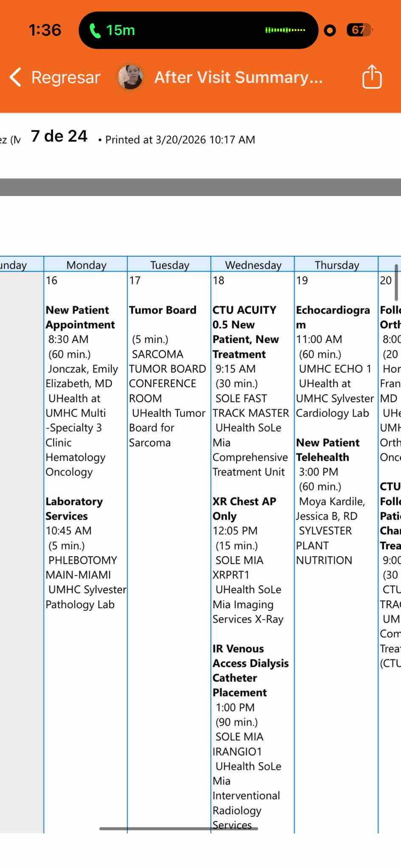Open the New Patient Appointment entry

click(x=80, y=317)
